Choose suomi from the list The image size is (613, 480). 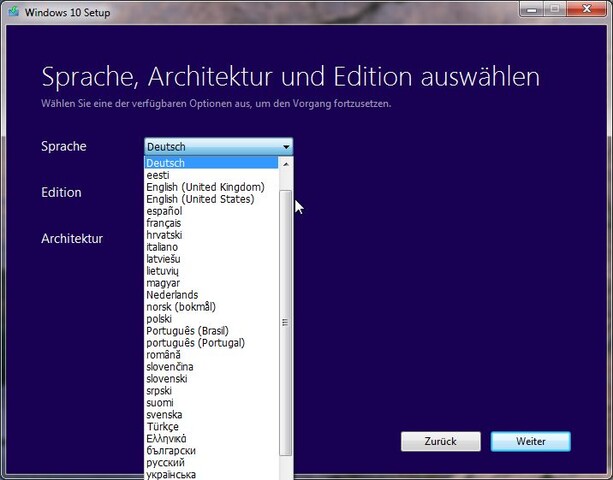pos(212,403)
